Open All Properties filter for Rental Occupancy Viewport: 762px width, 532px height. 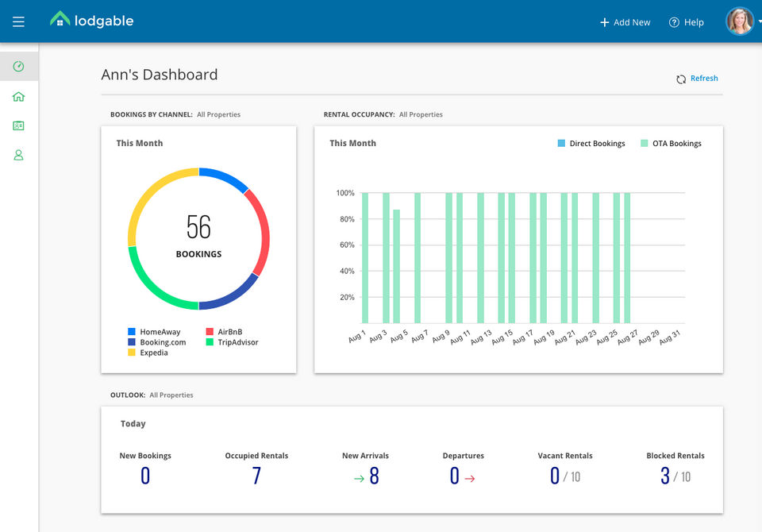click(421, 114)
